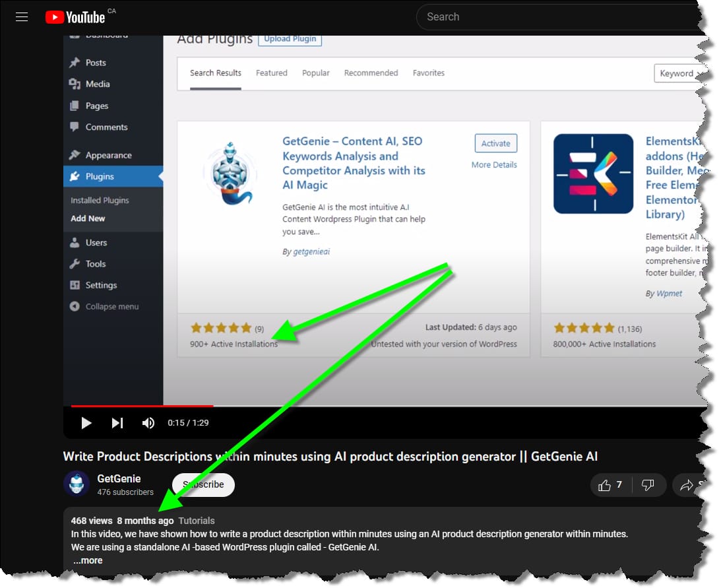Click the ElementsKit five-star rating
The image size is (719, 588).
[584, 327]
